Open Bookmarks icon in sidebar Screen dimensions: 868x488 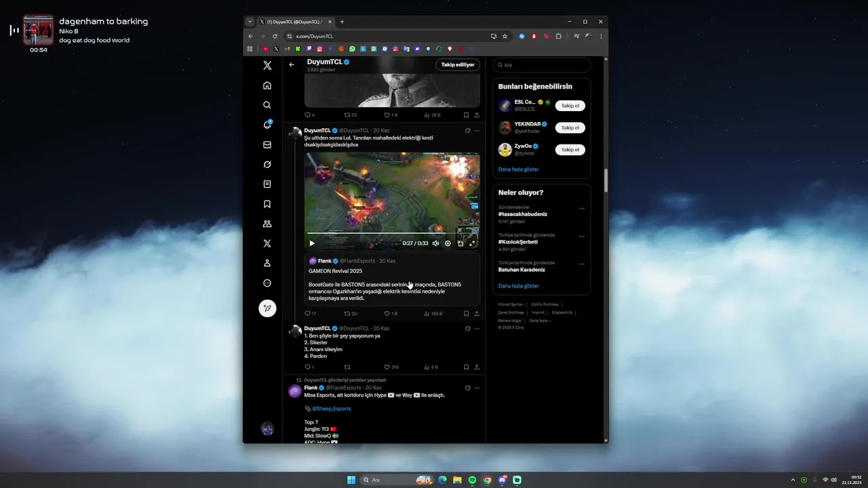[x=267, y=204]
